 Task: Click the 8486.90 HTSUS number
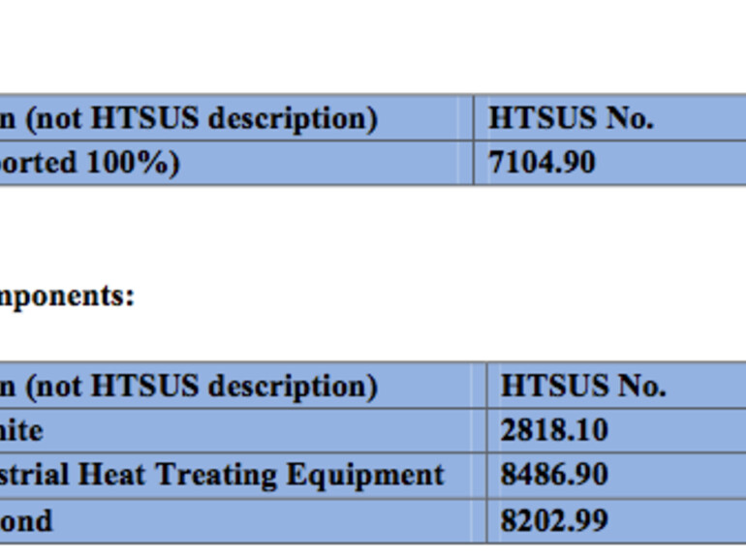tap(553, 475)
